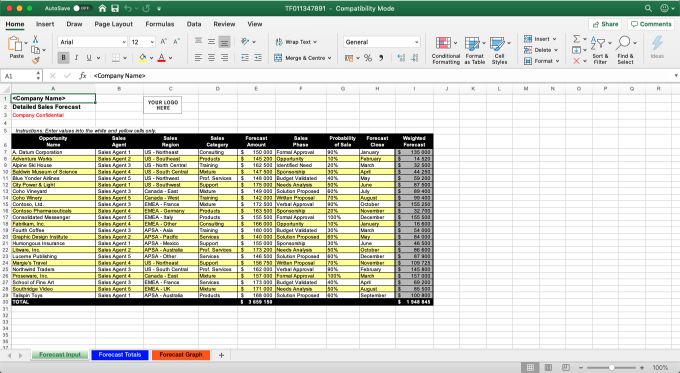Click the Percent Style icon
This screenshot has width=680, height=373.
[368, 58]
